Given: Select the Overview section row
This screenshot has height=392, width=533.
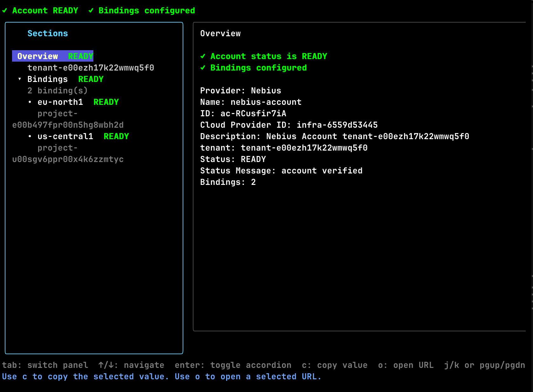Looking at the screenshot, I should [x=53, y=56].
